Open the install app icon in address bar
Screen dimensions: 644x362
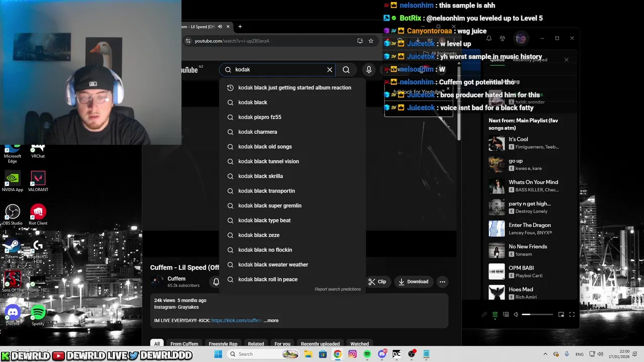click(x=360, y=41)
